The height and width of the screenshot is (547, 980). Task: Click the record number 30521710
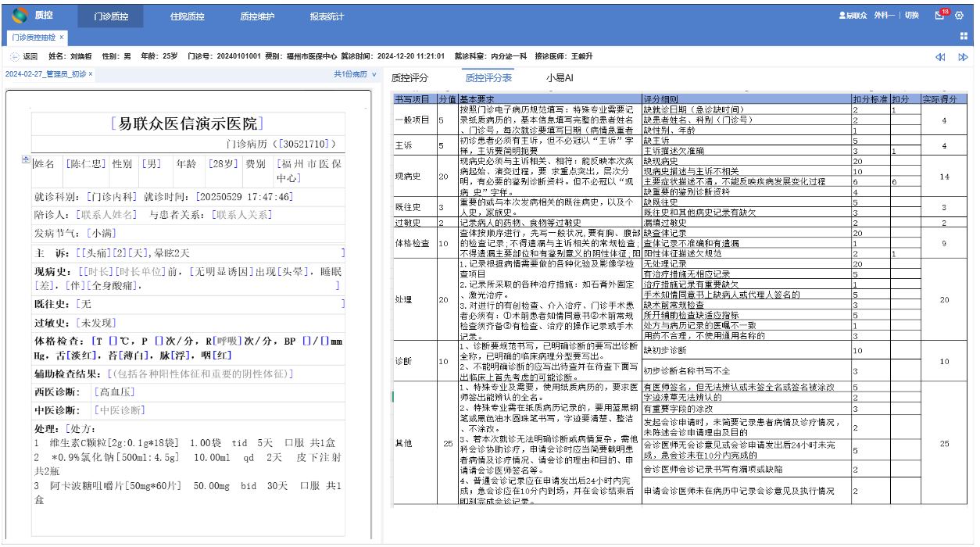pyautogui.click(x=305, y=144)
